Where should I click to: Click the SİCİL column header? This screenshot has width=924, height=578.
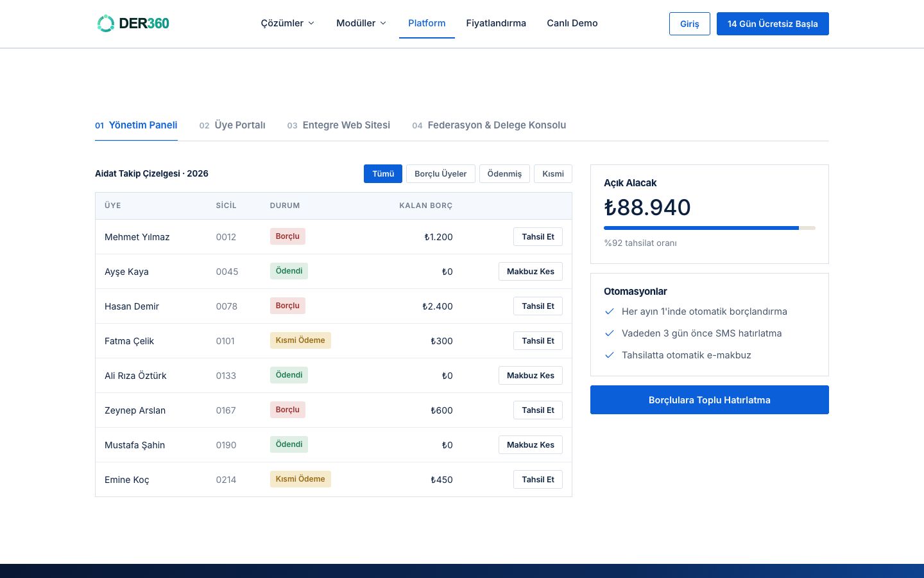[x=227, y=206]
